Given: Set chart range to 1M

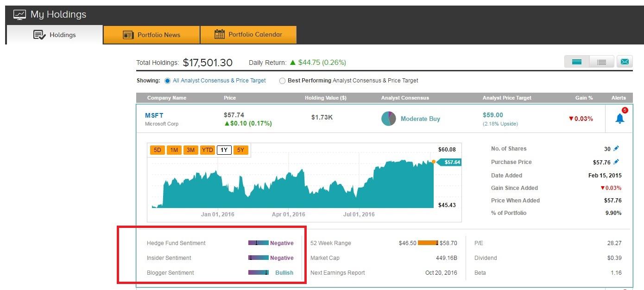Looking at the screenshot, I should pyautogui.click(x=174, y=150).
